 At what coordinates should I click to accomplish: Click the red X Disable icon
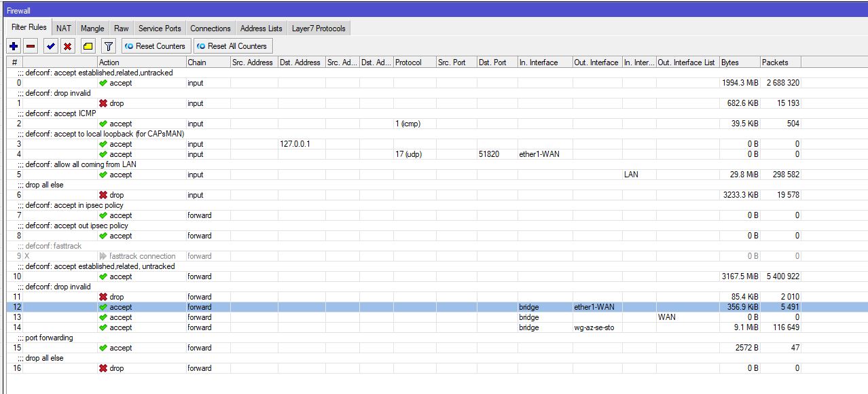pyautogui.click(x=68, y=46)
